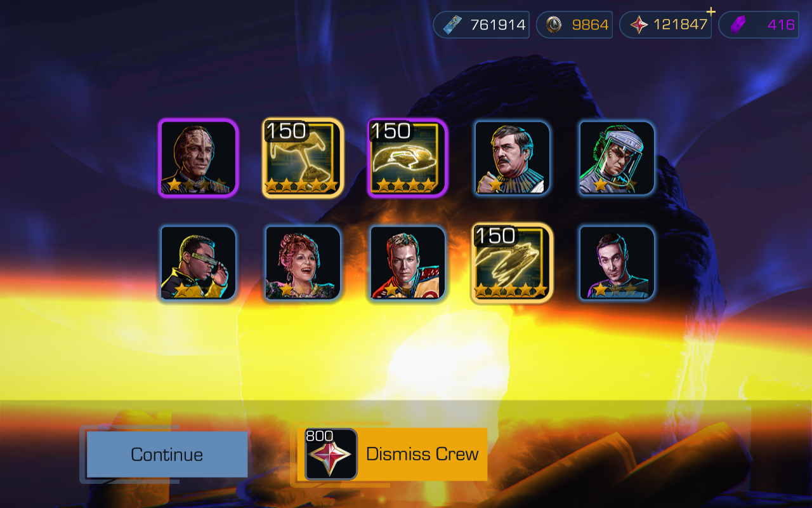Select the red-haired laughing woman crew card
Screen dimensions: 812x508
tap(303, 262)
